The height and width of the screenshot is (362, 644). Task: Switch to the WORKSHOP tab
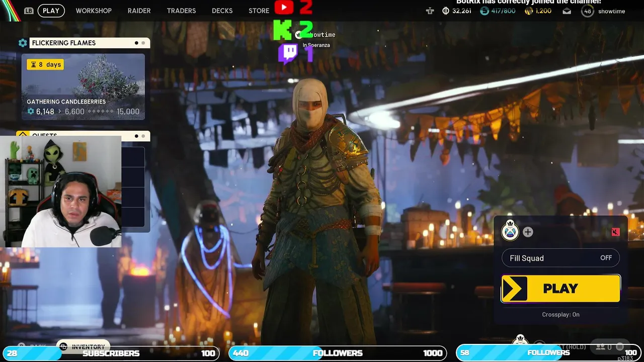(94, 11)
